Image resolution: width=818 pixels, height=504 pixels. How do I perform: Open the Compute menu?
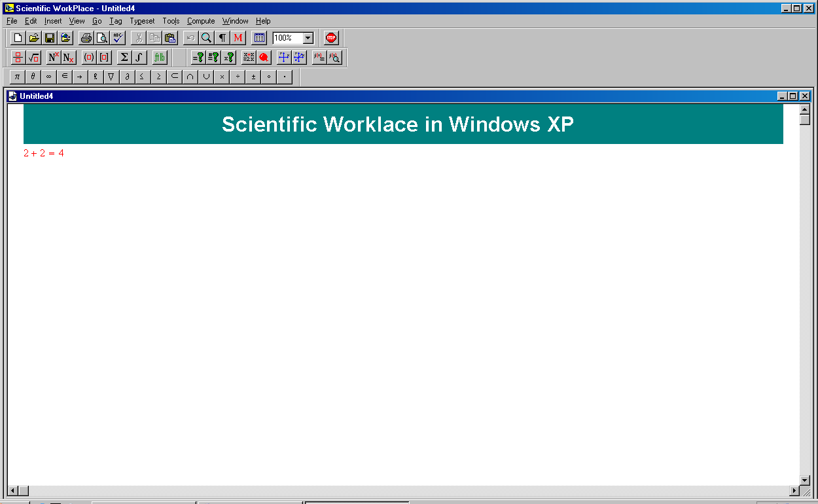[201, 21]
